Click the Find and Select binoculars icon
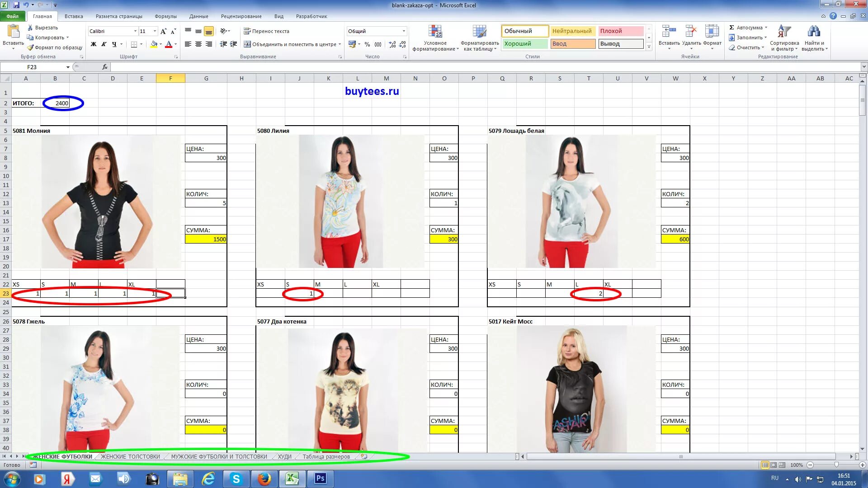 click(814, 32)
